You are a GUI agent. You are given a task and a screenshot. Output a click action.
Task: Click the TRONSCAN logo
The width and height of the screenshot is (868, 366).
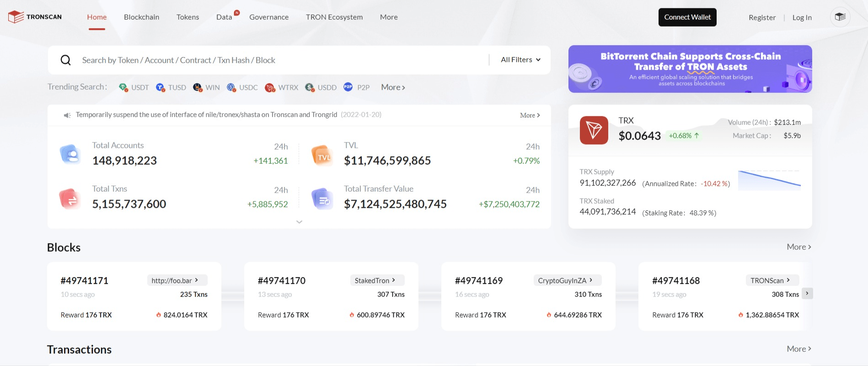click(35, 17)
